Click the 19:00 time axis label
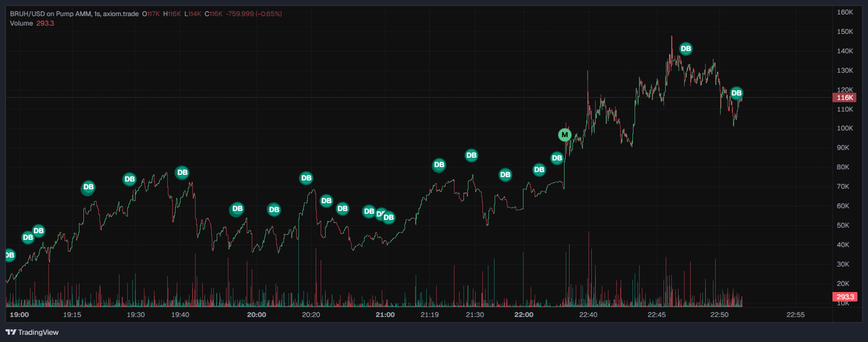Viewport: 868px width, 342px height. coord(20,315)
